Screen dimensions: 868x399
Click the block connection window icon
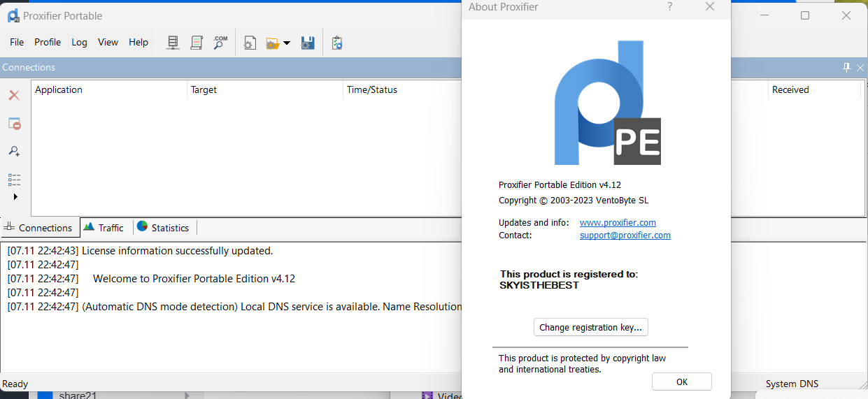click(14, 124)
